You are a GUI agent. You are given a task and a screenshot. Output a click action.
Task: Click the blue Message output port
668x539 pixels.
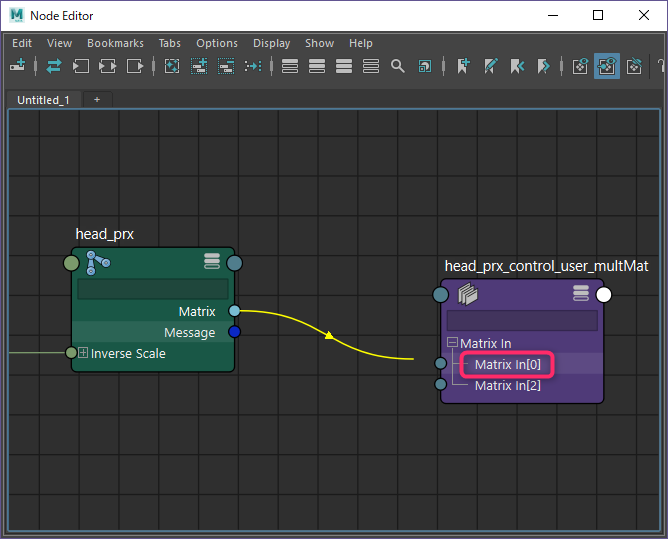point(234,332)
